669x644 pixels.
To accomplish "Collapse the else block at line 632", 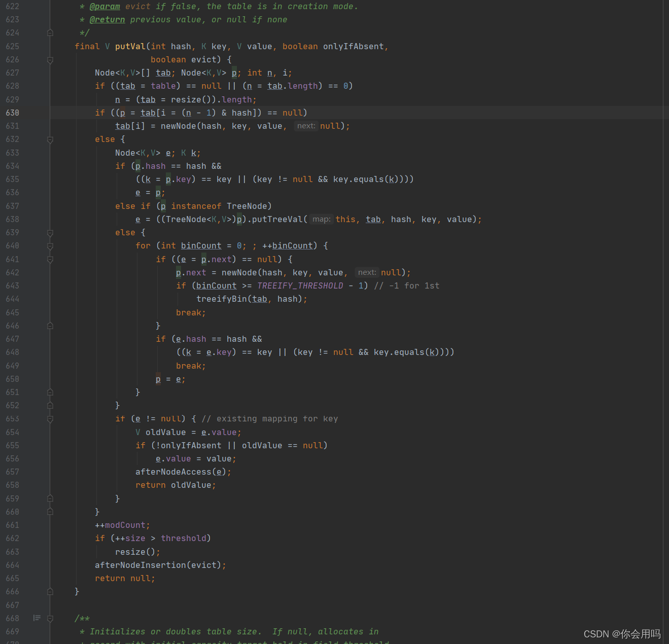I will 50,139.
